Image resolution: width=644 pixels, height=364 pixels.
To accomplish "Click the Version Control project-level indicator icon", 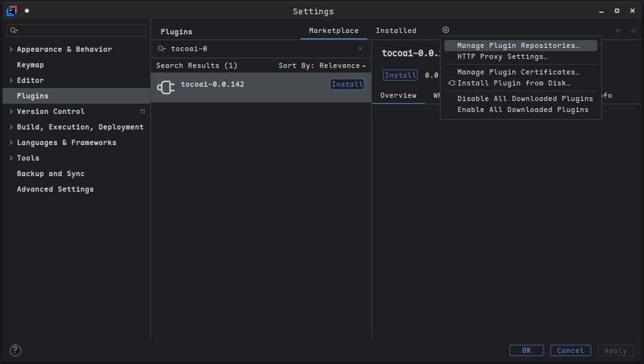I will 143,111.
